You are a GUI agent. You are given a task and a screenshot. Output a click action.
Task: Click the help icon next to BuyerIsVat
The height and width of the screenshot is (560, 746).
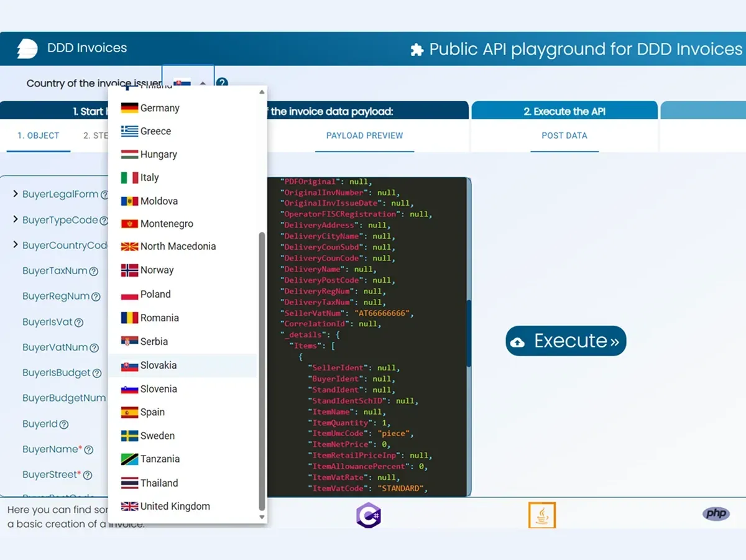click(78, 323)
